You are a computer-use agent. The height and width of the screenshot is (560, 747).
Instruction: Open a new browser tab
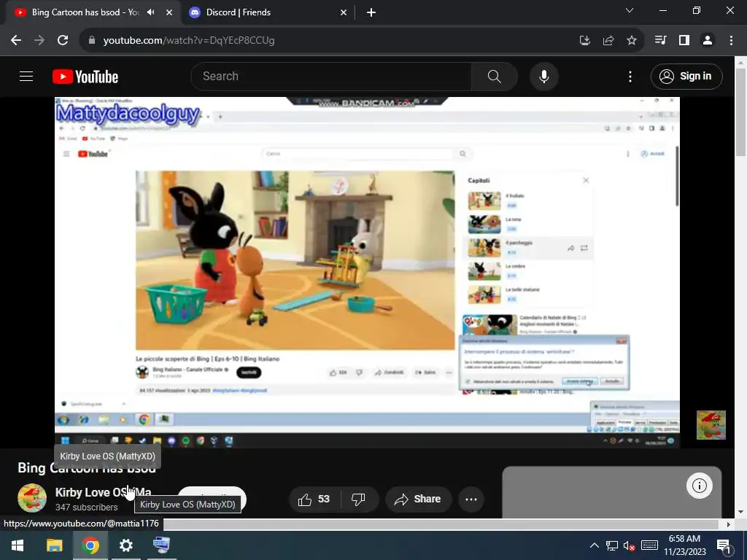371,13
